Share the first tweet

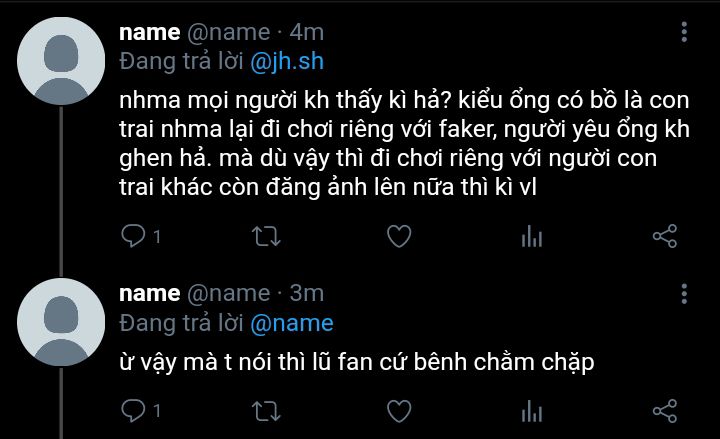tap(665, 236)
